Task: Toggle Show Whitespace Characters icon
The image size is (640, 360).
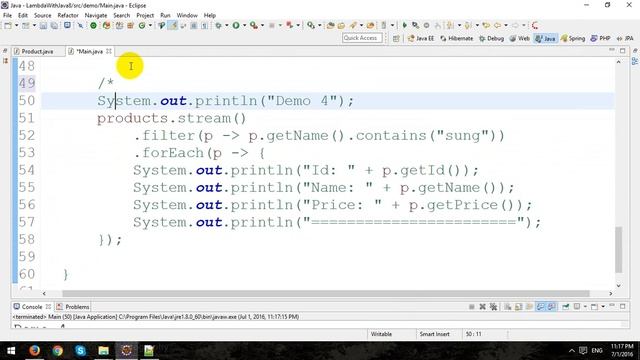Action: pyautogui.click(x=204, y=25)
